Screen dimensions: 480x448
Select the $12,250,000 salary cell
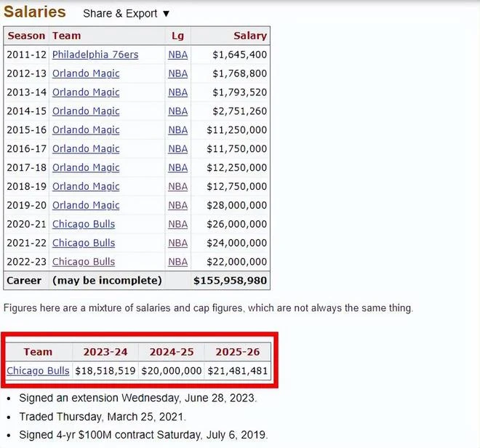237,167
